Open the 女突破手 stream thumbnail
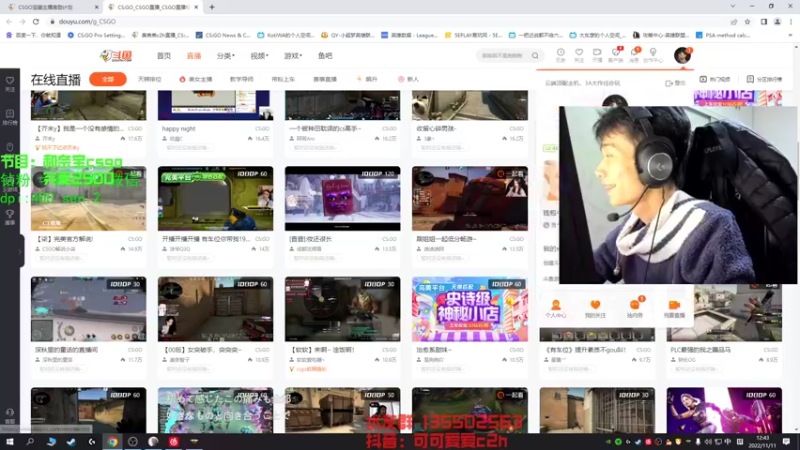The height and width of the screenshot is (450, 800). pos(215,309)
